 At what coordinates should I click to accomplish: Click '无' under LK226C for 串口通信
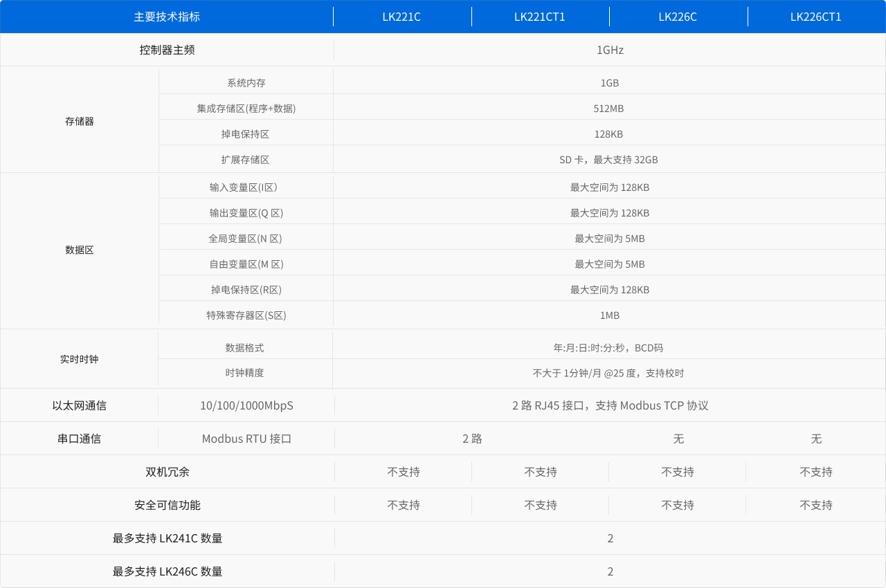pos(678,439)
